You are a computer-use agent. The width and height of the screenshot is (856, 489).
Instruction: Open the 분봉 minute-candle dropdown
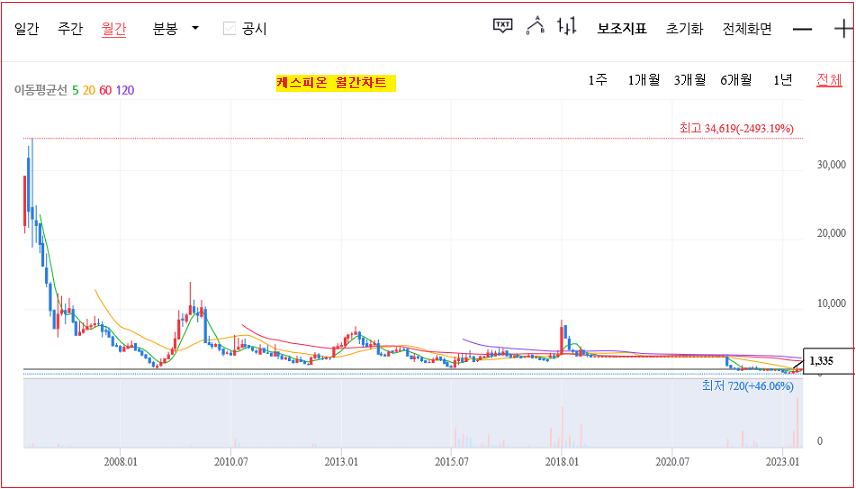point(176,28)
